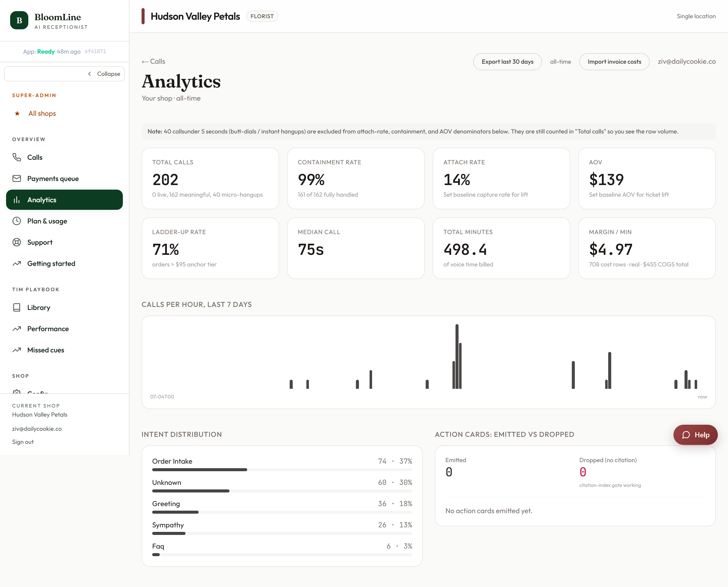728x587 pixels.
Task: Click the trend icon beside Performance
Action: pos(17,329)
